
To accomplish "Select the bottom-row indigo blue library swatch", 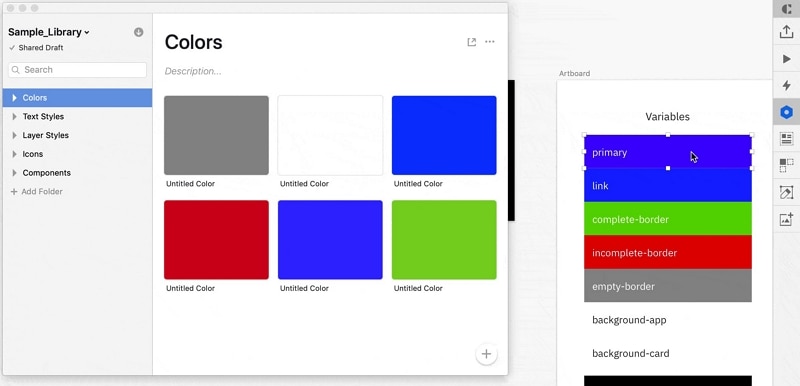I will [x=330, y=240].
